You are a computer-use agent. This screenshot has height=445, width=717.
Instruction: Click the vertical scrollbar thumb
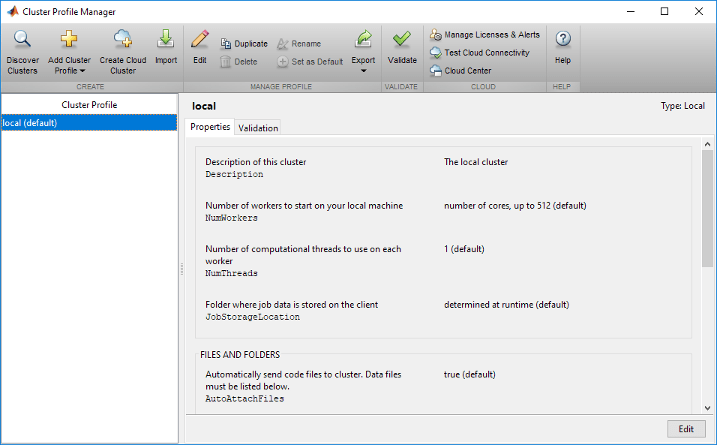click(x=707, y=208)
